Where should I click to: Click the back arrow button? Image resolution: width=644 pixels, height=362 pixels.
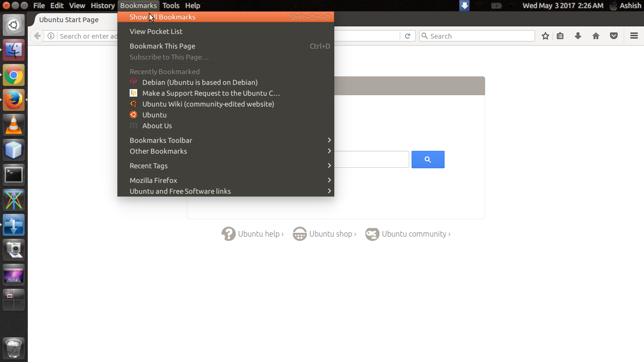coord(37,36)
